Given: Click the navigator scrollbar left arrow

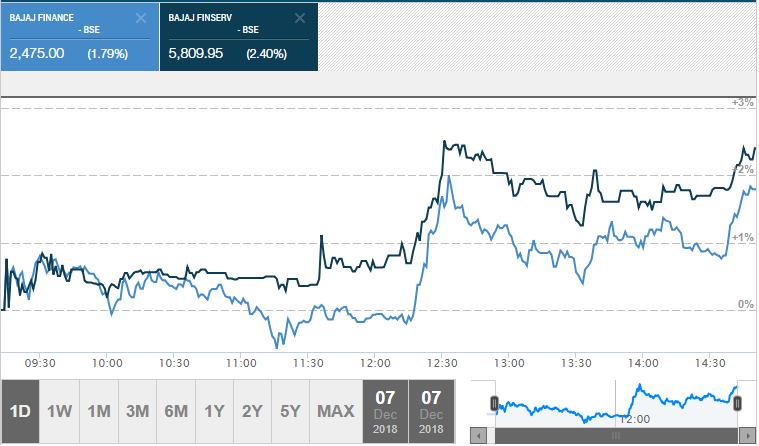Looking at the screenshot, I should (x=478, y=435).
